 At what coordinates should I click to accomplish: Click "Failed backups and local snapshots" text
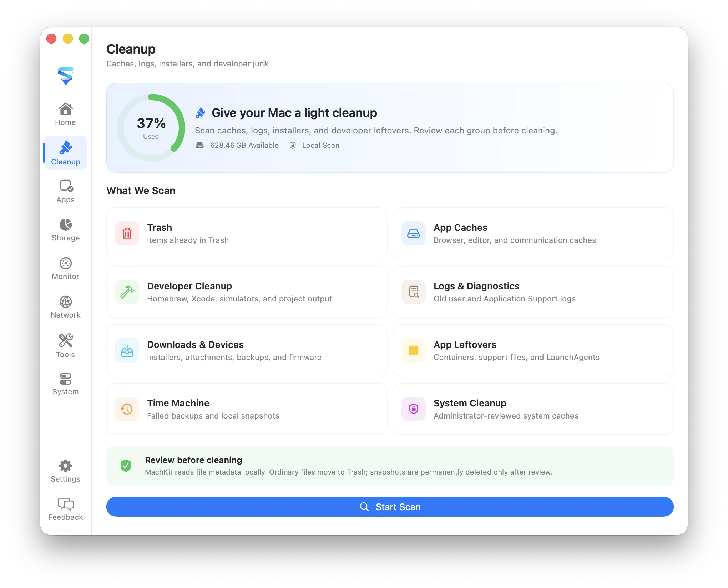[x=213, y=416]
